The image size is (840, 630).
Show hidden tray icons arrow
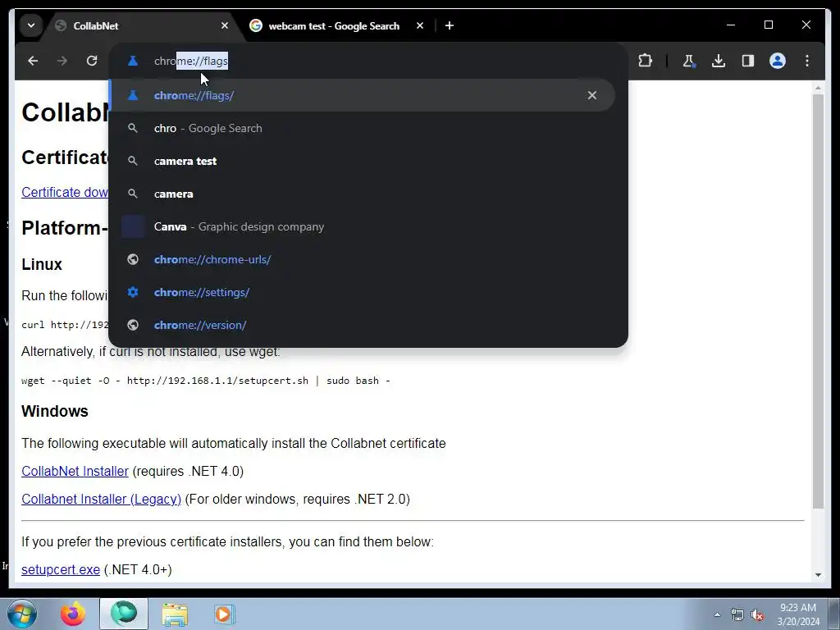[x=717, y=614]
